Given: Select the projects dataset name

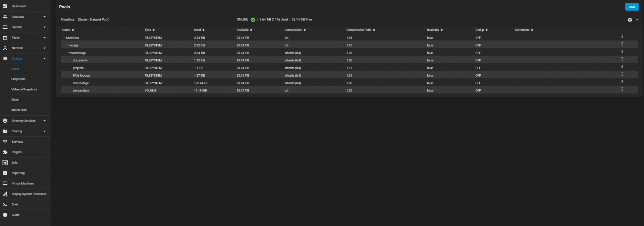Looking at the screenshot, I should tap(78, 68).
